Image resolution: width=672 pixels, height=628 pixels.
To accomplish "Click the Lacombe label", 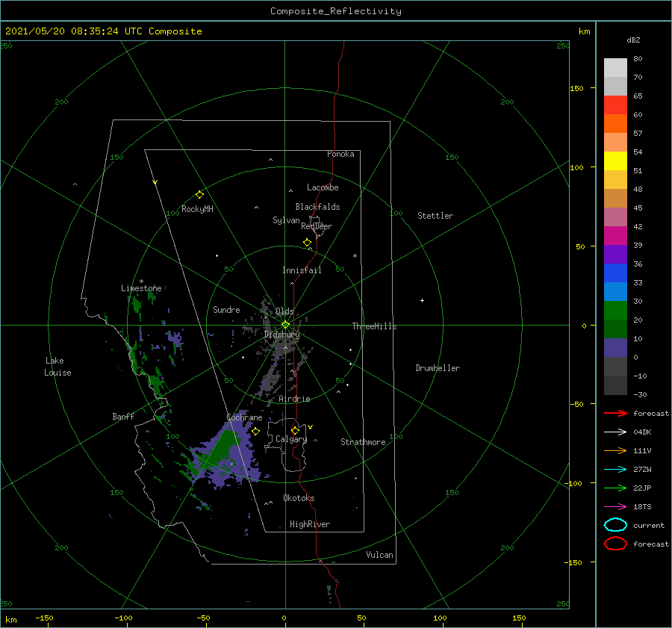I will click(x=323, y=187).
